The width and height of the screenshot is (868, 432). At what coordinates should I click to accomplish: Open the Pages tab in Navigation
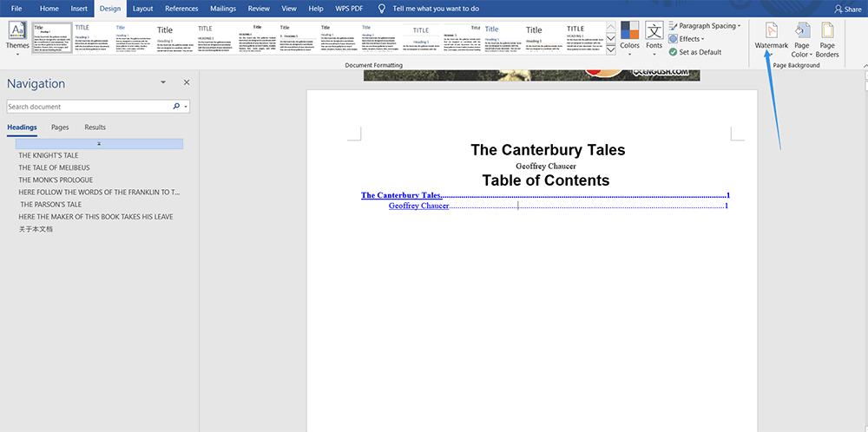pyautogui.click(x=60, y=128)
